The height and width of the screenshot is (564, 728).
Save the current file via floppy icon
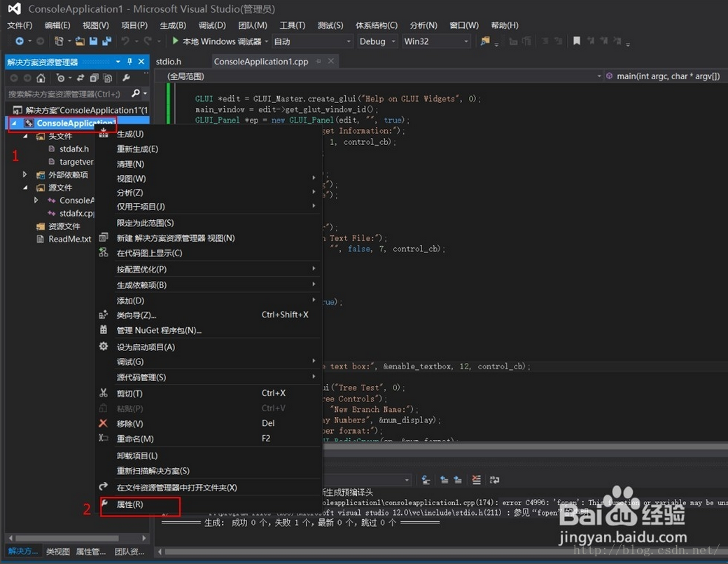click(x=93, y=41)
